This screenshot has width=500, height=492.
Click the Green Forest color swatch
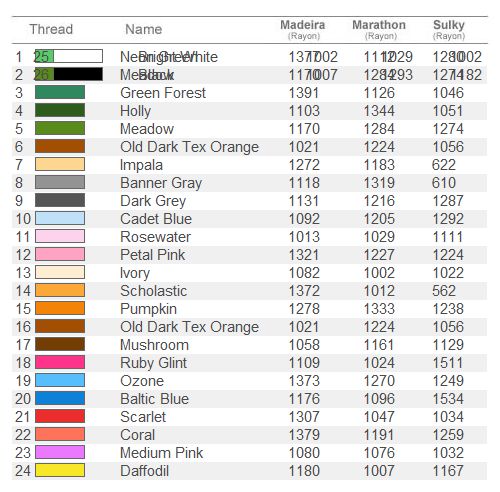tap(60, 92)
